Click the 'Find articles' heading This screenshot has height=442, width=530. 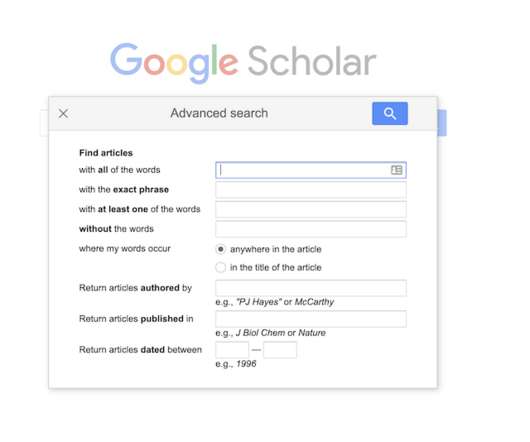[x=106, y=153]
